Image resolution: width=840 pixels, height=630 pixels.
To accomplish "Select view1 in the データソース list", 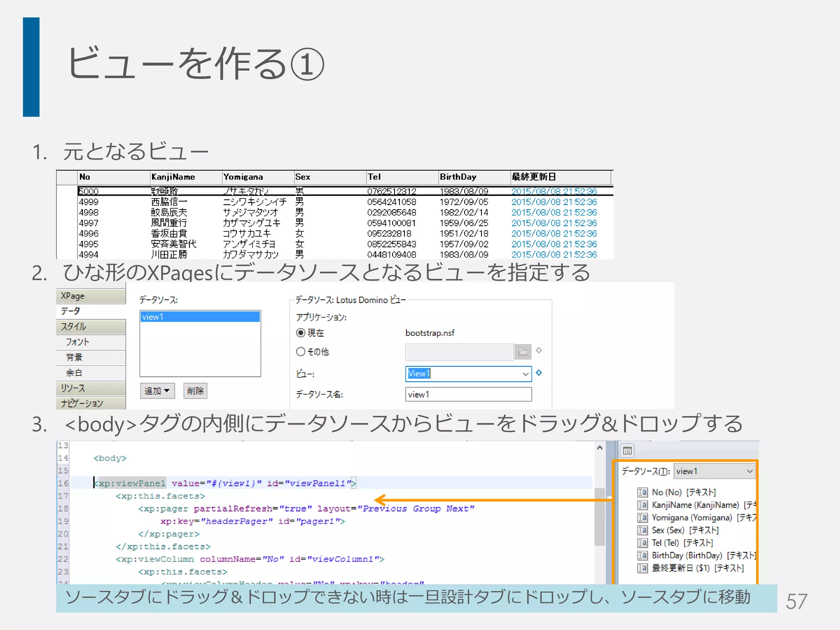I will pyautogui.click(x=200, y=317).
